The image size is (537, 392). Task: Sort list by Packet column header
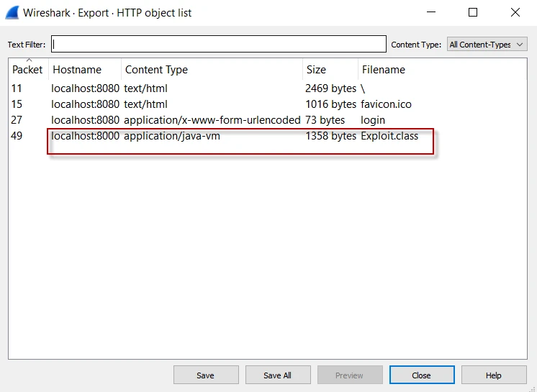pyautogui.click(x=27, y=70)
